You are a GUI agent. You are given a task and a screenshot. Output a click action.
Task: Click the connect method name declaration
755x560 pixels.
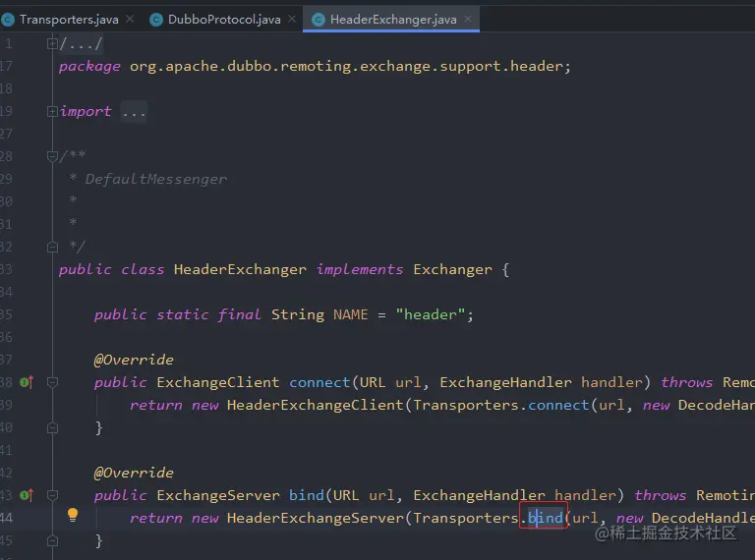(x=319, y=382)
